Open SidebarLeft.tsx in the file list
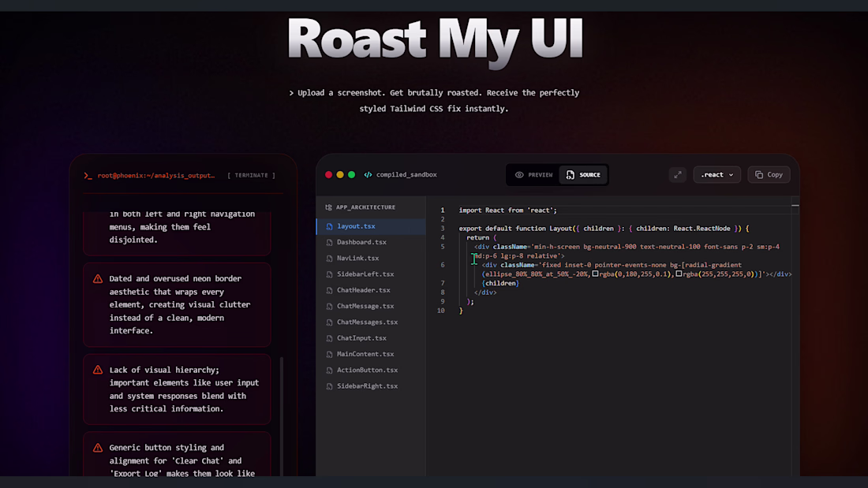 371,274
